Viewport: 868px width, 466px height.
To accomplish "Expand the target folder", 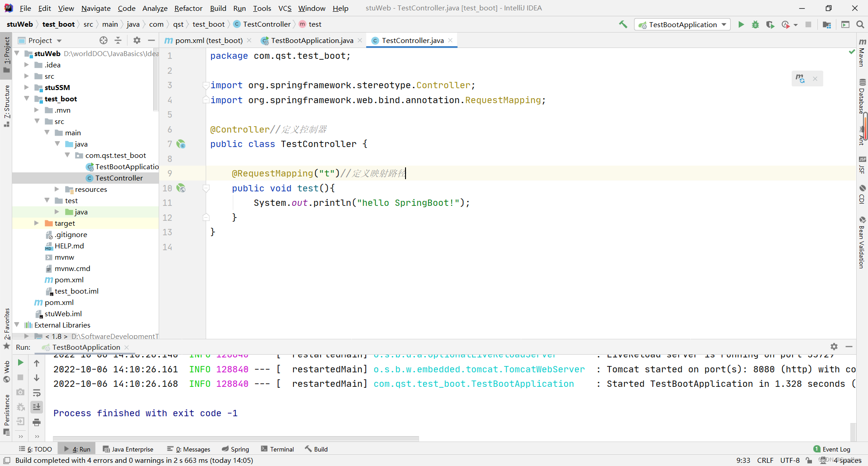I will 37,223.
